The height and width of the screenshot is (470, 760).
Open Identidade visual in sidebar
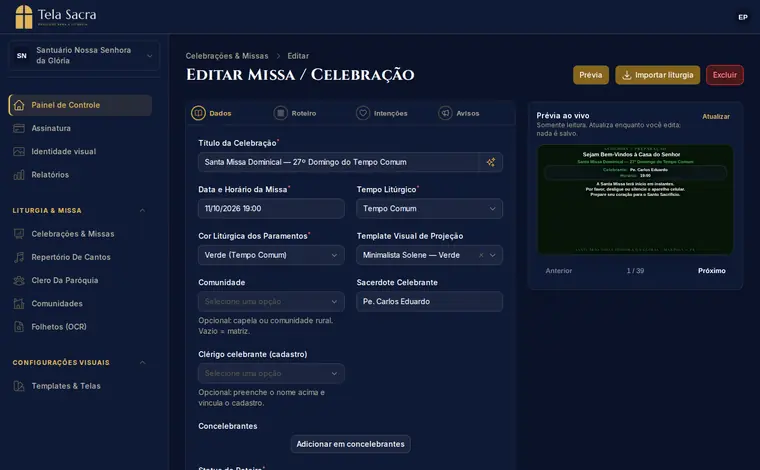coord(80,152)
